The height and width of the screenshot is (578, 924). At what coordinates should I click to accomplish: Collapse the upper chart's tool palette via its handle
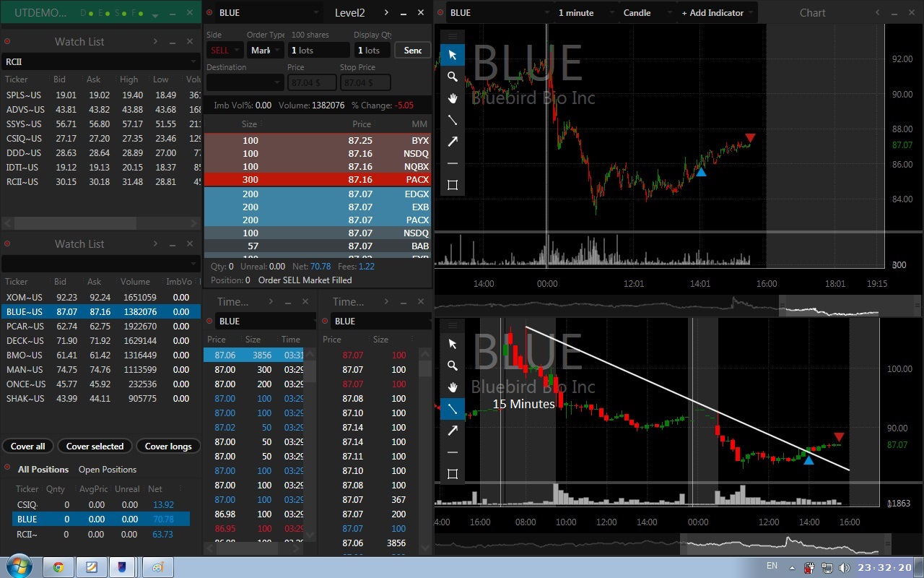(x=453, y=35)
